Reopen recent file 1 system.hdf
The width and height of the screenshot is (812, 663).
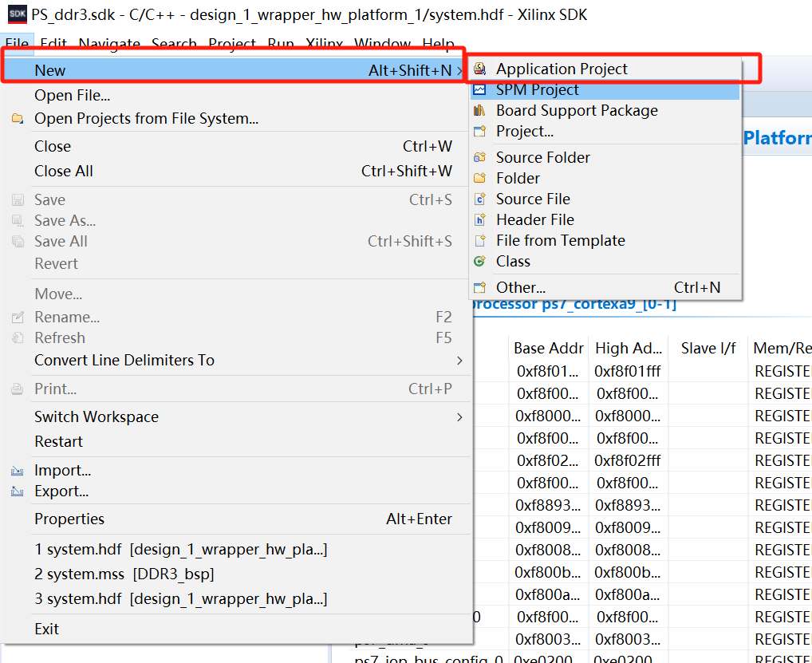tap(237, 549)
